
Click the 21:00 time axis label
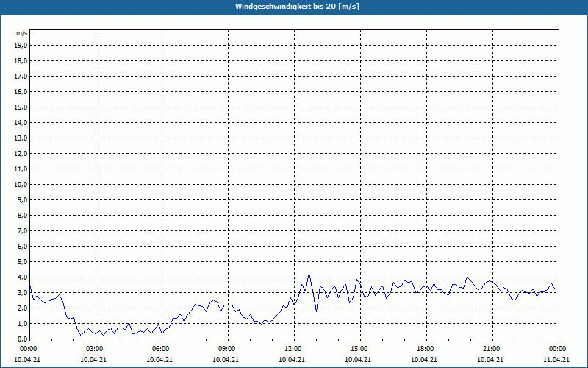[x=492, y=348]
